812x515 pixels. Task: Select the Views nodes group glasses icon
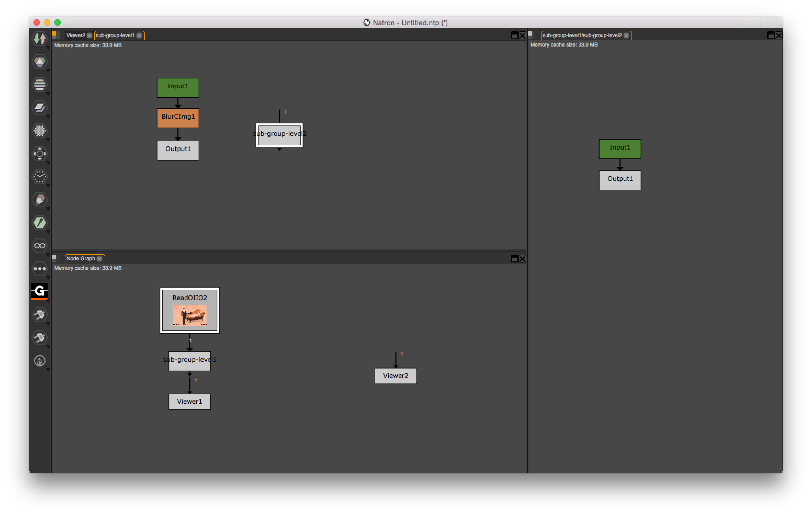pos(40,246)
